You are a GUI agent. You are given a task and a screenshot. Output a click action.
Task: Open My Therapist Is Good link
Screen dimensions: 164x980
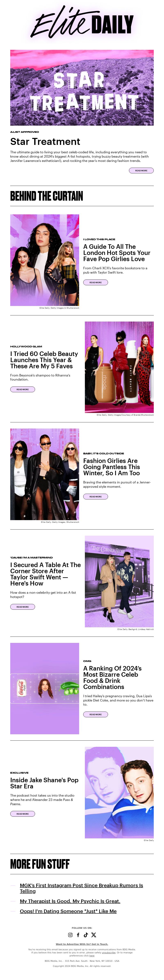[70, 901]
